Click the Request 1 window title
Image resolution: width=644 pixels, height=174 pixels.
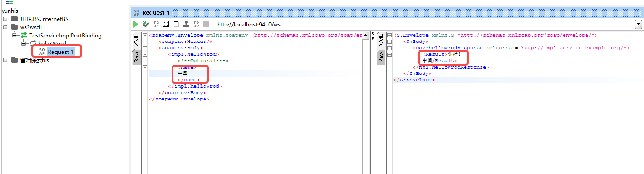(x=156, y=12)
